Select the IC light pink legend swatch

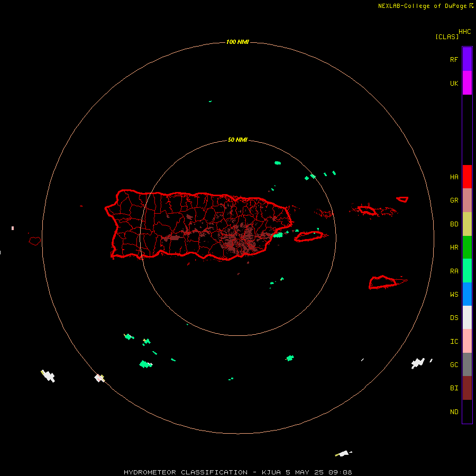coord(467,341)
